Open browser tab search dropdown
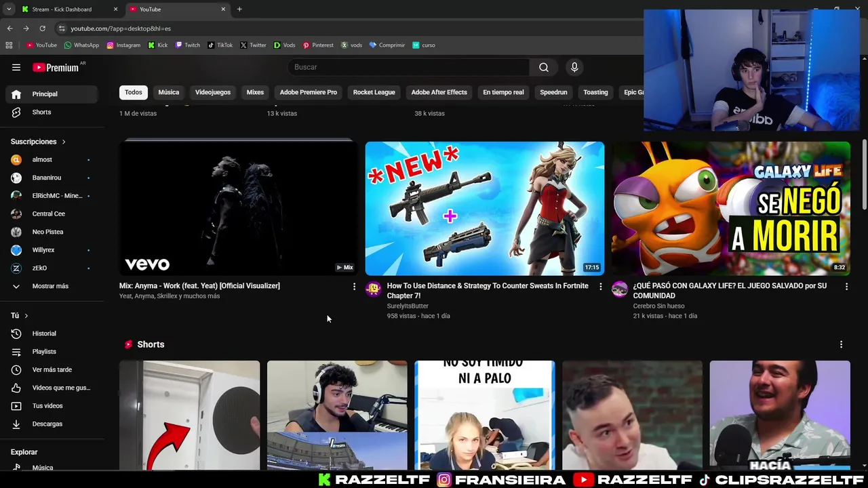 pyautogui.click(x=9, y=9)
